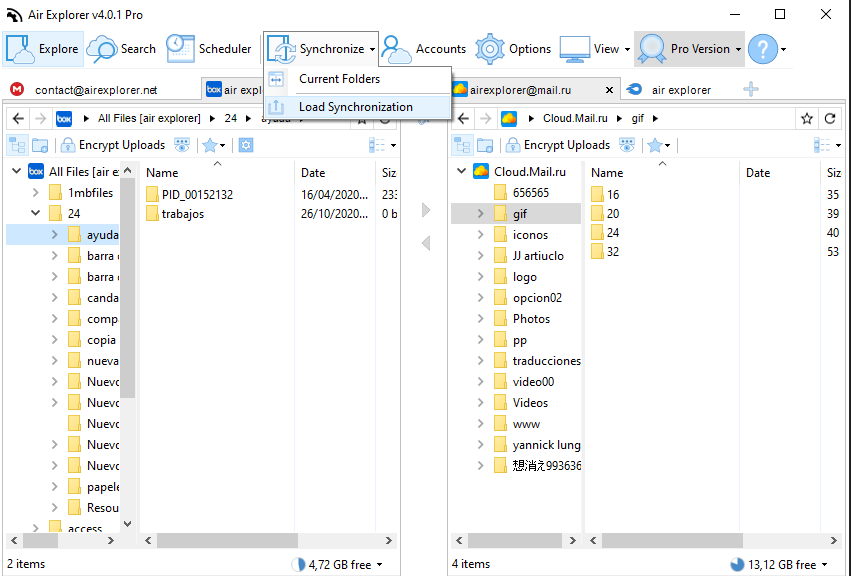This screenshot has height=576, width=851.
Task: Open 13,12 GB free space dropdown
Action: click(779, 565)
